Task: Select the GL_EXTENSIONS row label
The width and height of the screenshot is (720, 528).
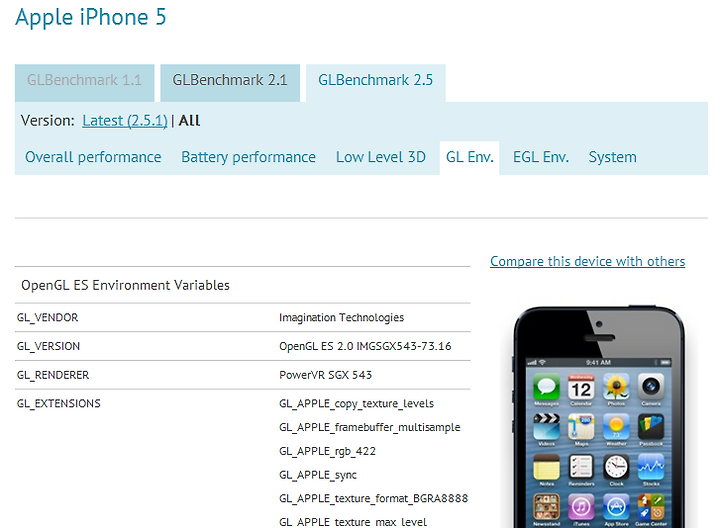Action: pyautogui.click(x=59, y=404)
